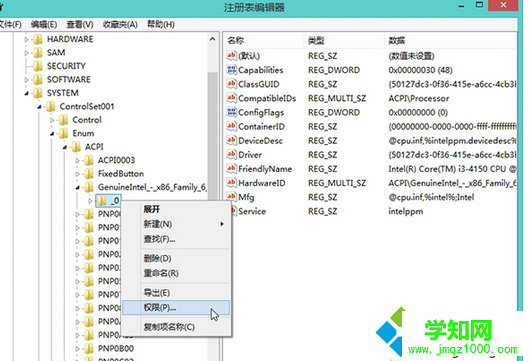The image size is (529, 361).
Task: Expand the Control key
Action: point(52,120)
